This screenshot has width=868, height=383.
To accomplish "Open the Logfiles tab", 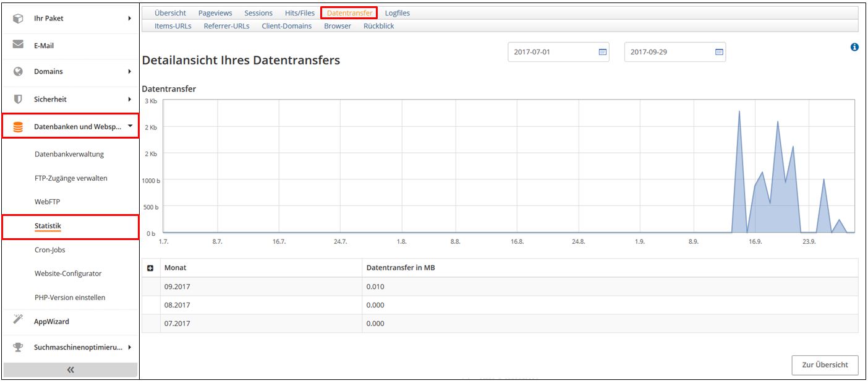I will point(397,13).
